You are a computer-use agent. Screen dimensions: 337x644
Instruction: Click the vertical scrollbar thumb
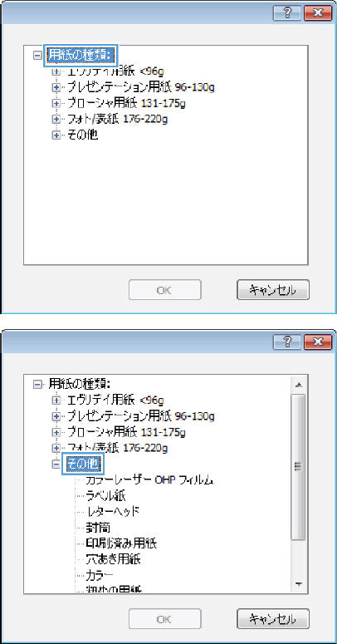(x=299, y=467)
